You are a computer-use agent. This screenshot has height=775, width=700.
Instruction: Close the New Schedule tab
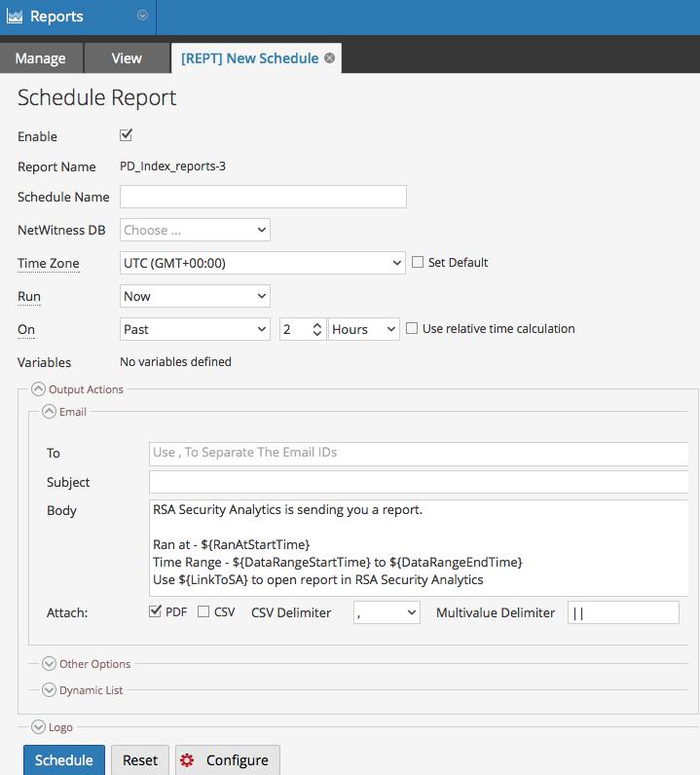click(330, 58)
